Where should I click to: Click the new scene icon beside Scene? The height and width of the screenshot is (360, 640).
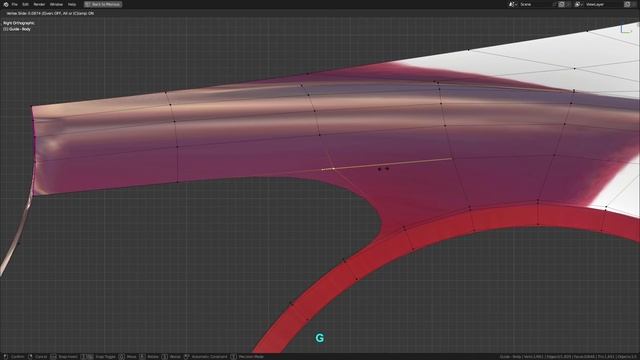[x=562, y=4]
